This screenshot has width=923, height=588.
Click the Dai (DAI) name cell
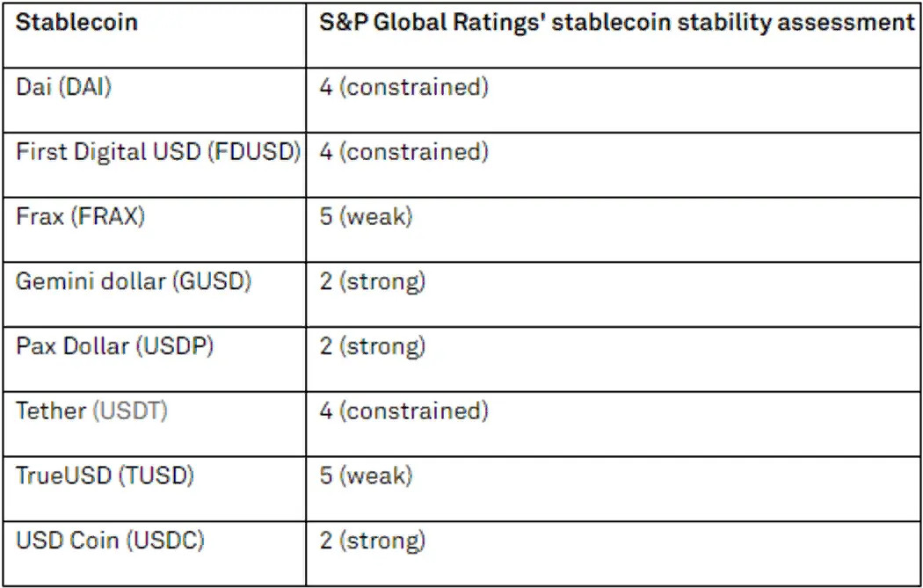64,88
